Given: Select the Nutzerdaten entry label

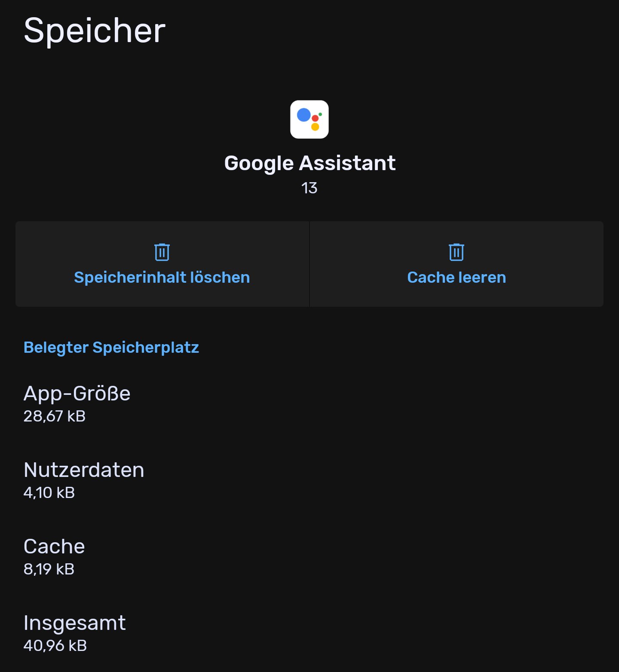Looking at the screenshot, I should pyautogui.click(x=84, y=470).
